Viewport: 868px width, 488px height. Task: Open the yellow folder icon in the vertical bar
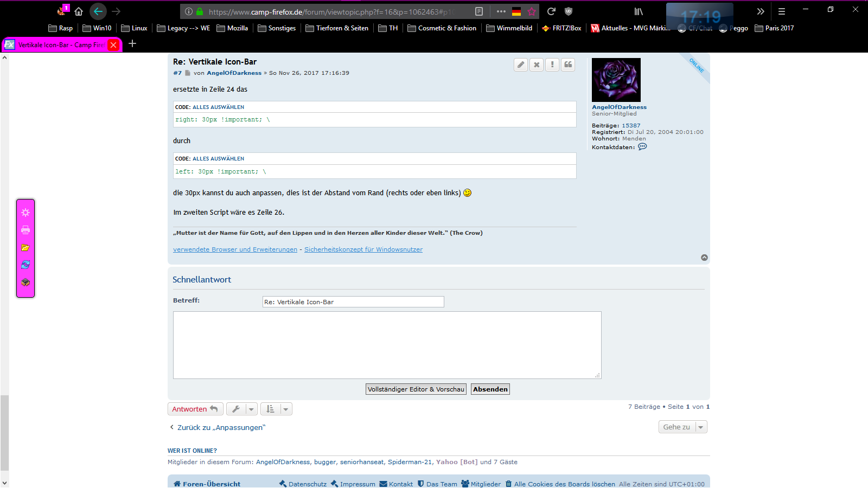click(x=25, y=247)
